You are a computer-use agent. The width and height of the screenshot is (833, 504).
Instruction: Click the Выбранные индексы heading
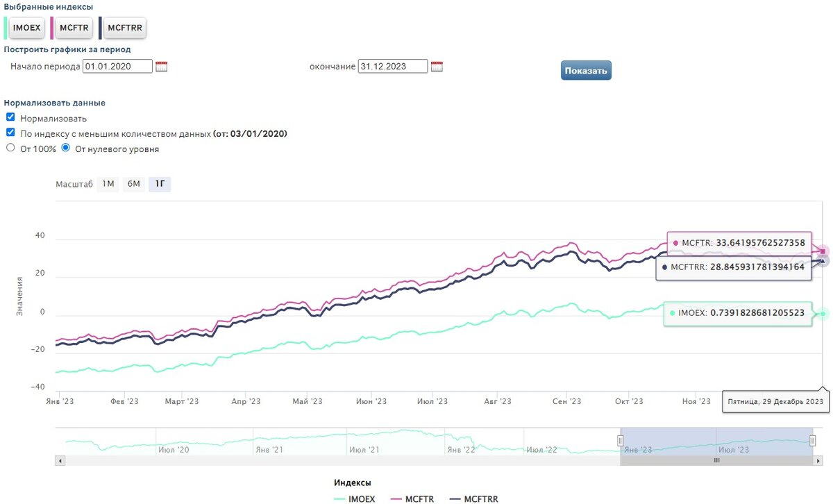(49, 7)
